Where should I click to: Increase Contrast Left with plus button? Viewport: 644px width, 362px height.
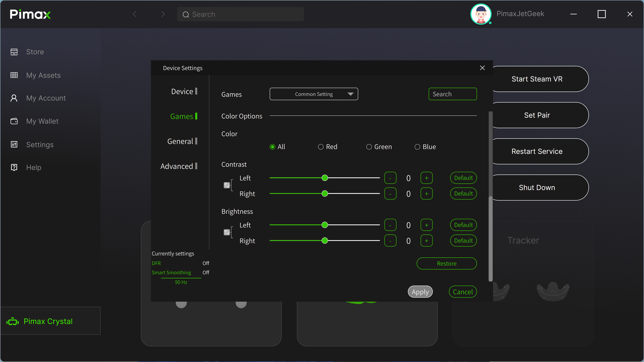pyautogui.click(x=426, y=178)
